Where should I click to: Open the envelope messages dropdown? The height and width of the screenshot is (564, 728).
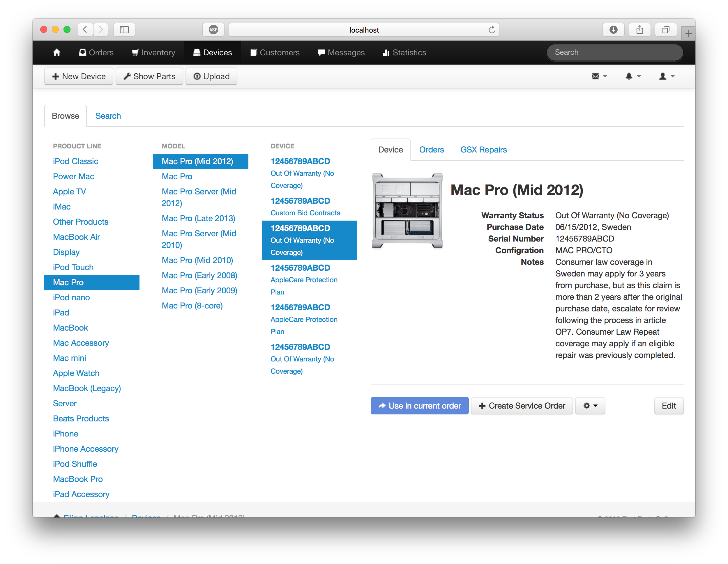click(x=599, y=76)
